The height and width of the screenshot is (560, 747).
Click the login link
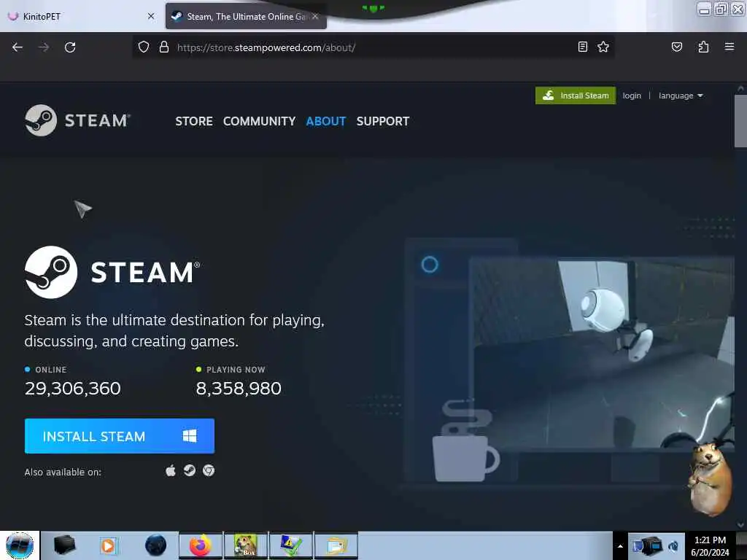click(x=632, y=96)
